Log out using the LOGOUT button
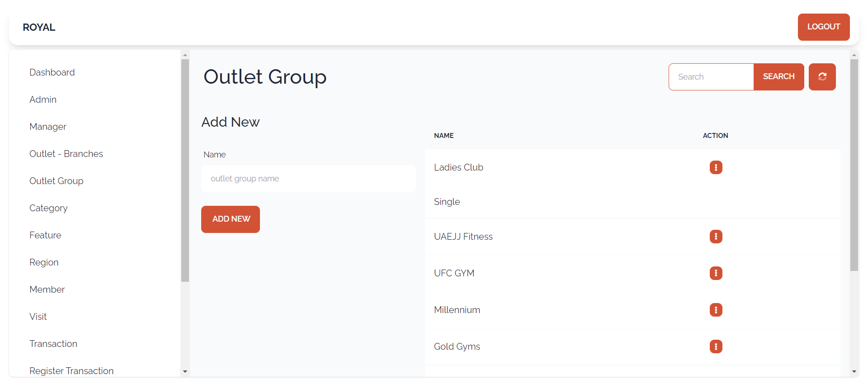This screenshot has width=868, height=389. pos(824,27)
